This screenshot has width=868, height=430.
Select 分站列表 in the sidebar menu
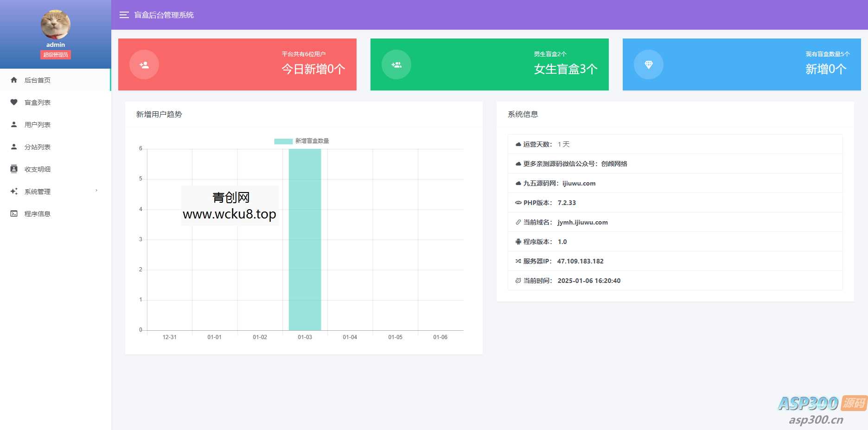(37, 147)
